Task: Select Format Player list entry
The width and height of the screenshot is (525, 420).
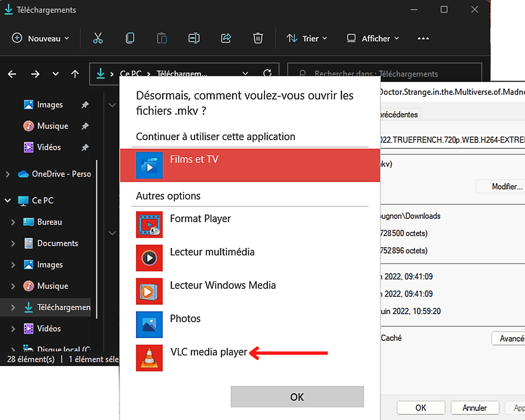Action: tap(250, 224)
